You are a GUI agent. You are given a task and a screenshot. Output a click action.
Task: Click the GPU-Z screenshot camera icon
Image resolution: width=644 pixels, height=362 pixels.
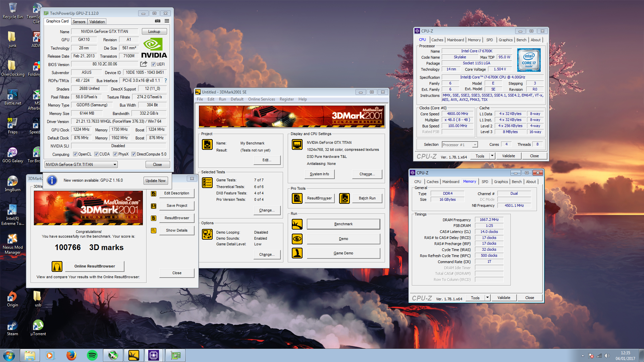[x=158, y=21]
